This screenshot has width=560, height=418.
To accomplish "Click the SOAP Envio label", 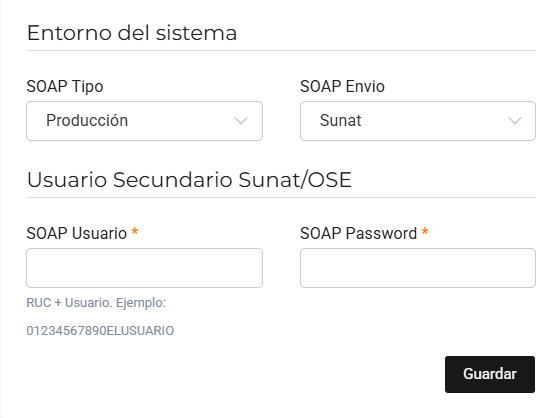I will 342,87.
